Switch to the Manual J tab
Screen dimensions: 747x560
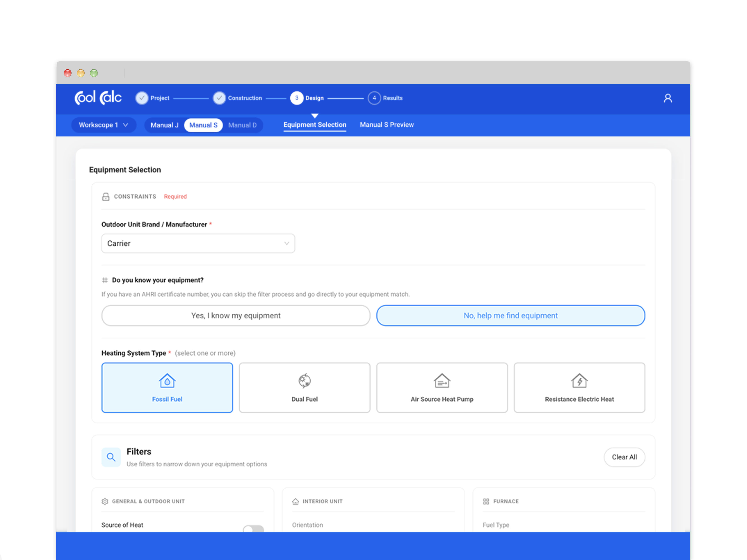(165, 125)
